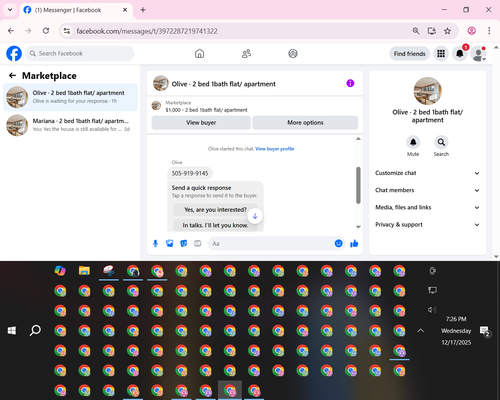Expand the Privacy & support section
Viewport: 500px width, 400px height.
[427, 225]
